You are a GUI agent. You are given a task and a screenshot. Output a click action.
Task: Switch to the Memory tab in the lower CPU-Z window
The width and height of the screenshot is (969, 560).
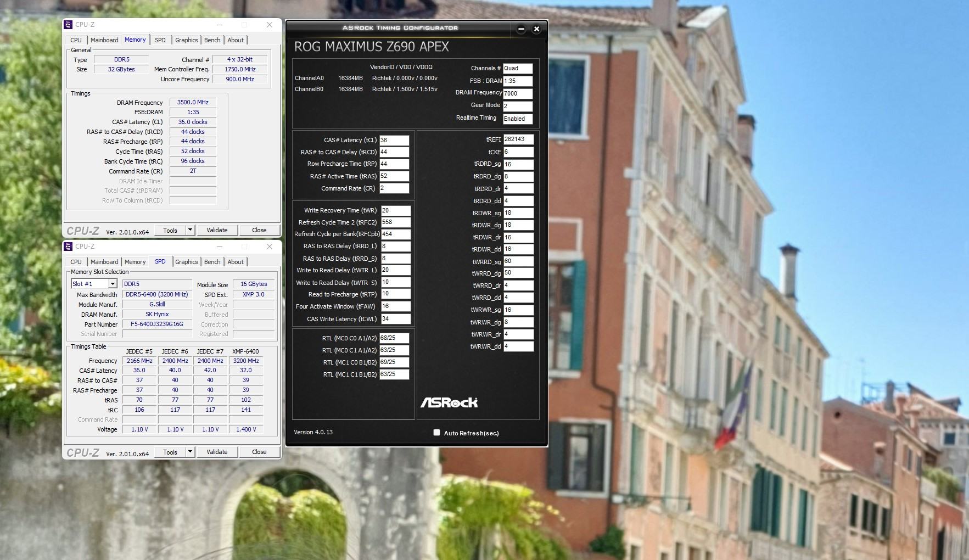click(x=135, y=262)
